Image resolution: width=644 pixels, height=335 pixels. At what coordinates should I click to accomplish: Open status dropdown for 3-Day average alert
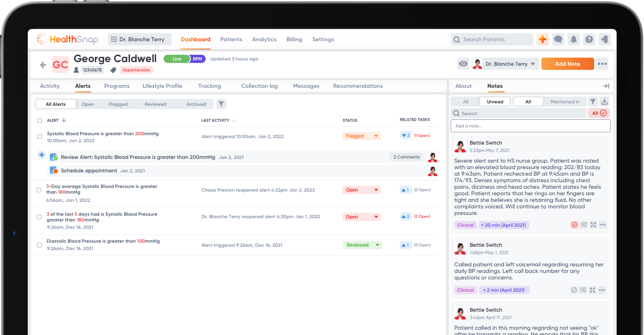click(361, 190)
